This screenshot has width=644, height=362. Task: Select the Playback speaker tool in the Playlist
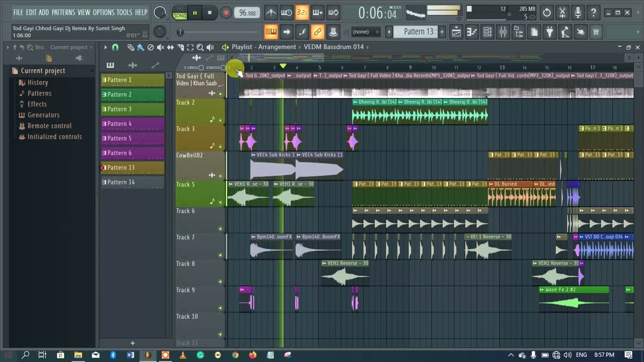[210, 47]
